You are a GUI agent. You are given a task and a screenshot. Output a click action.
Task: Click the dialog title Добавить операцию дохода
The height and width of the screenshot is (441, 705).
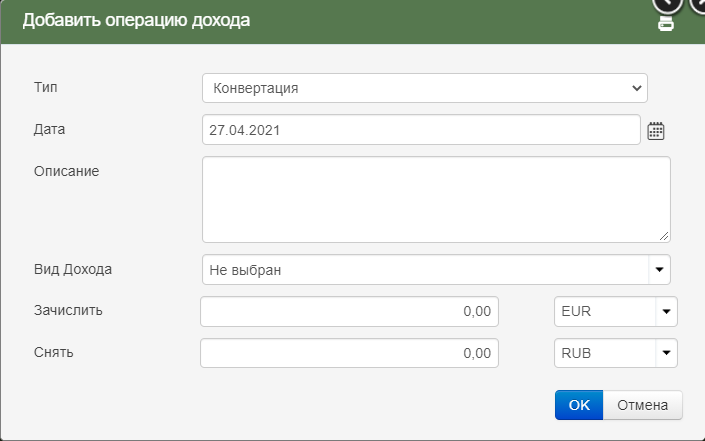[x=136, y=20]
